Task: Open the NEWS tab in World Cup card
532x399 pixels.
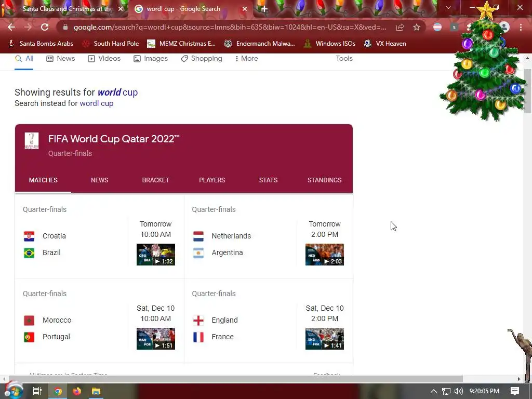Action: 99,180
